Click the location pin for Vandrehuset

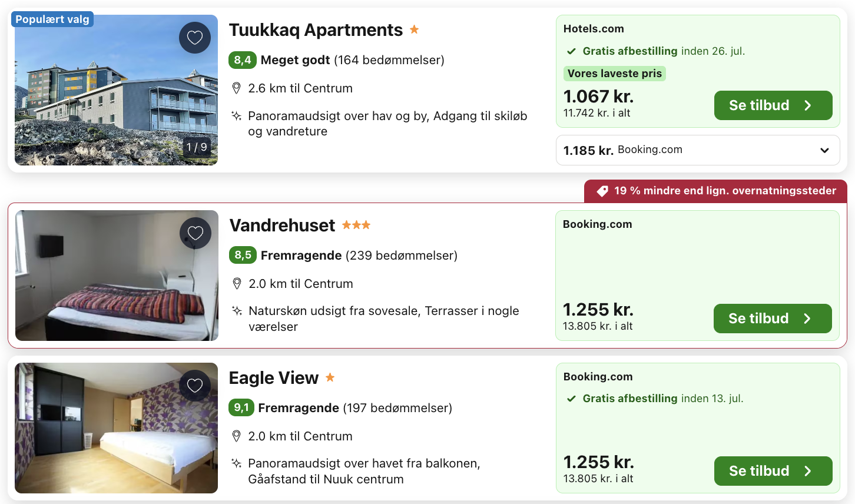click(237, 284)
